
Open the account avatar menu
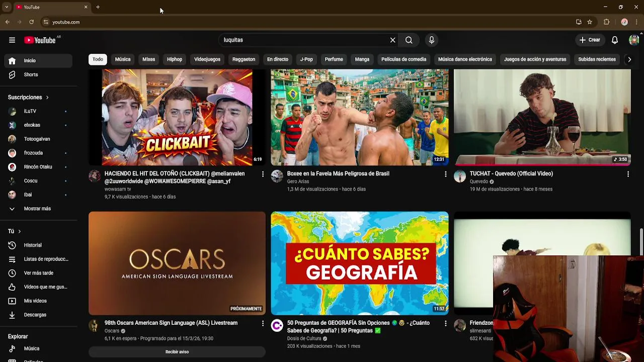point(634,40)
